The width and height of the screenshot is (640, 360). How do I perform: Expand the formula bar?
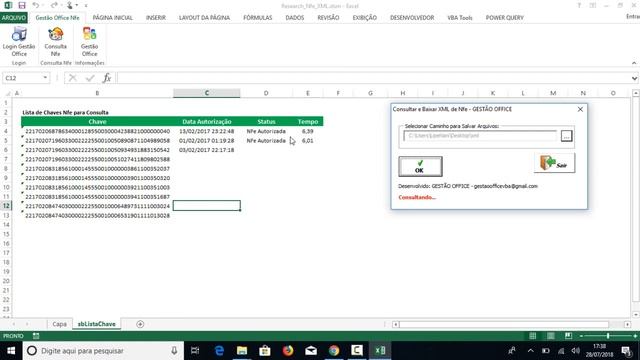634,78
